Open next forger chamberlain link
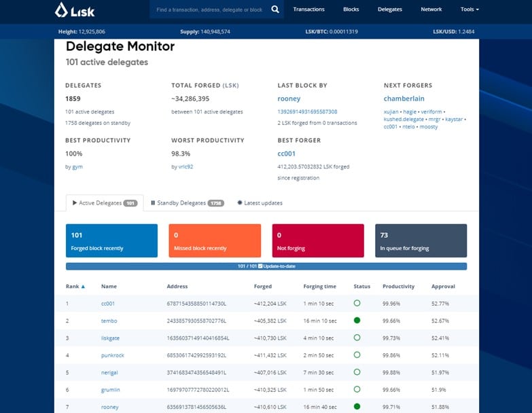The image size is (532, 413). [404, 98]
